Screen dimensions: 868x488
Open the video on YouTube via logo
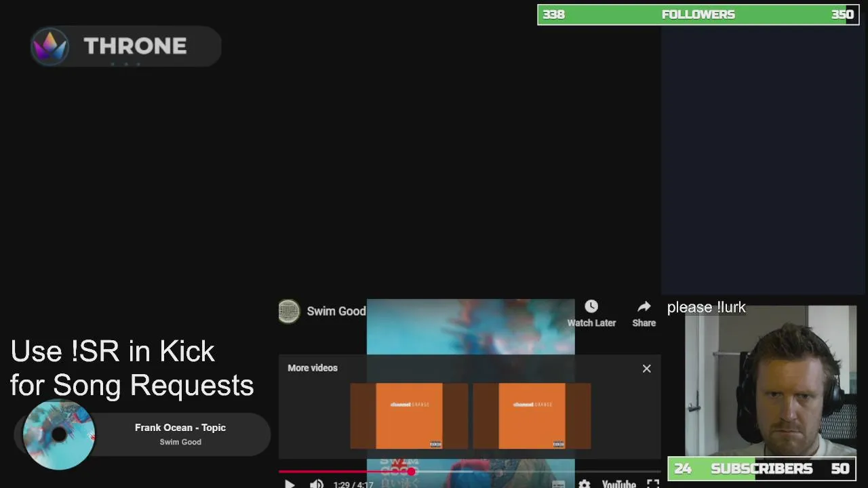(x=619, y=484)
